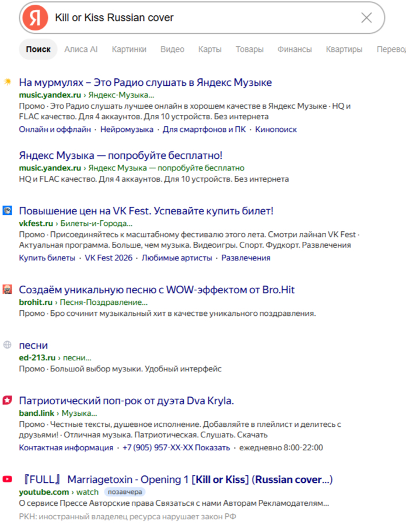Open the Нейромузыка sitelink
Viewport: 406px width, 532px height.
[x=127, y=129]
